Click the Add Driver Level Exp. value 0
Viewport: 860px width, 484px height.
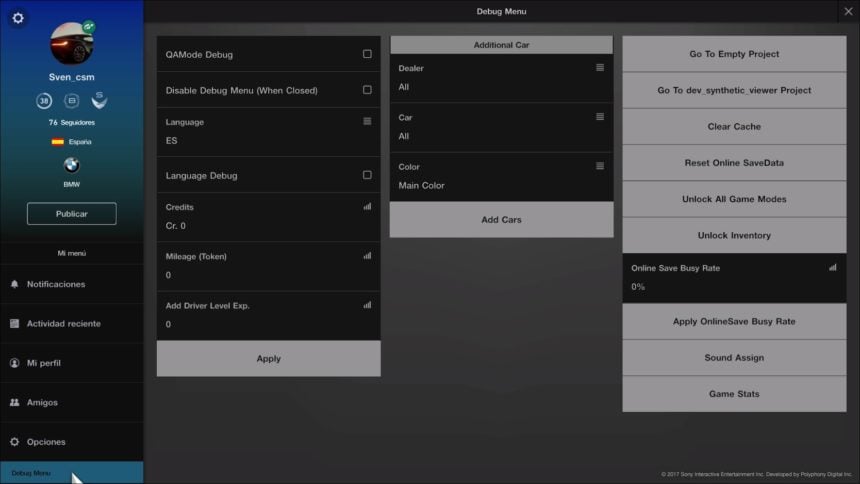point(168,324)
